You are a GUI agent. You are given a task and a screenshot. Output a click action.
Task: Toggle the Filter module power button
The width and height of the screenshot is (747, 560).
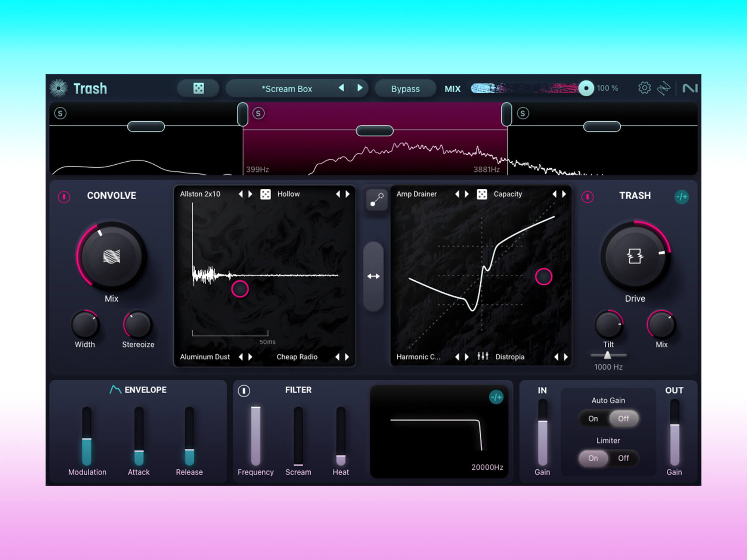(x=244, y=391)
